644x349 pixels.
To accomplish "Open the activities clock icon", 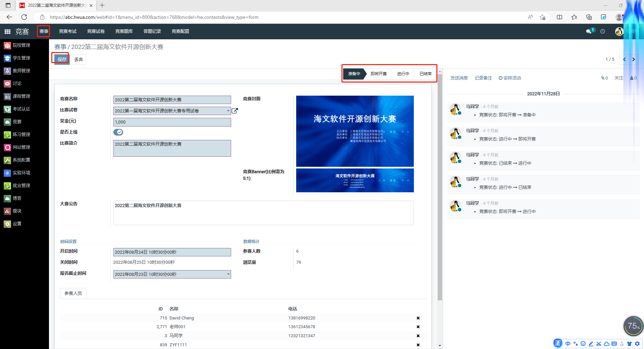I will coord(603,31).
